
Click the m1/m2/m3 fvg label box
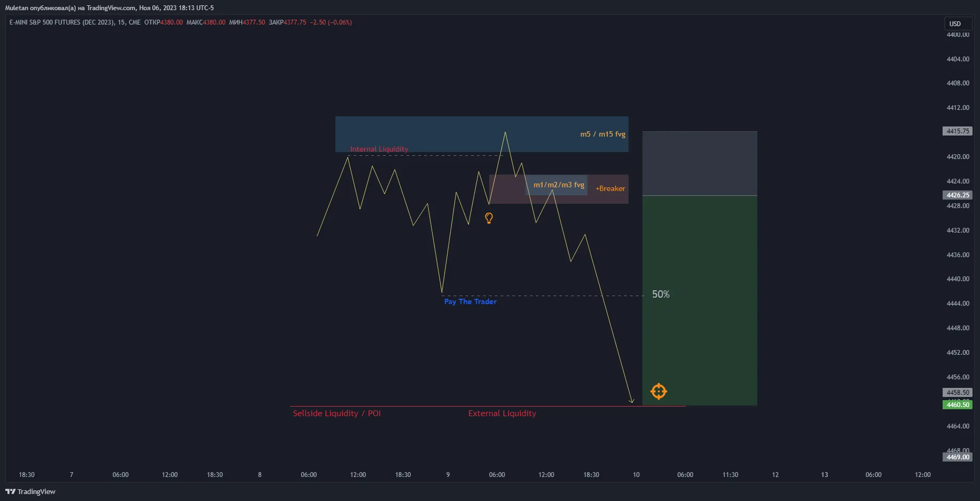559,185
